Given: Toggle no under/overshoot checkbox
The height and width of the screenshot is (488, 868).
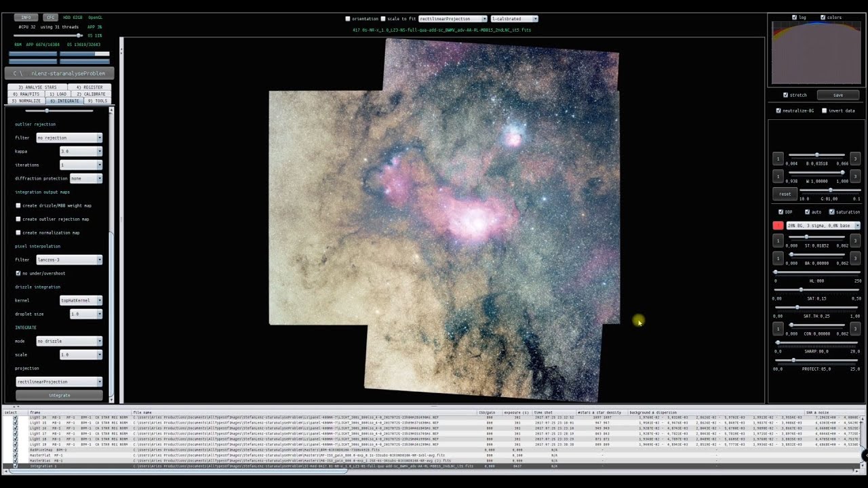Looking at the screenshot, I should [18, 273].
